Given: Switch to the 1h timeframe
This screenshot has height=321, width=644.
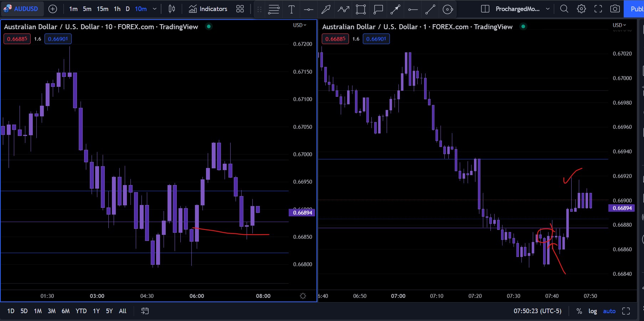Looking at the screenshot, I should pos(117,9).
